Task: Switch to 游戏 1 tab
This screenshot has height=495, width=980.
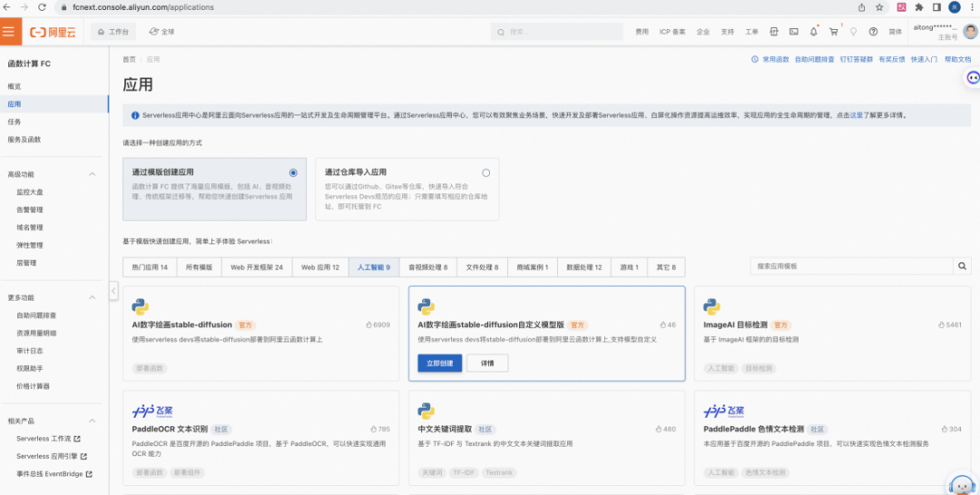Action: click(630, 267)
